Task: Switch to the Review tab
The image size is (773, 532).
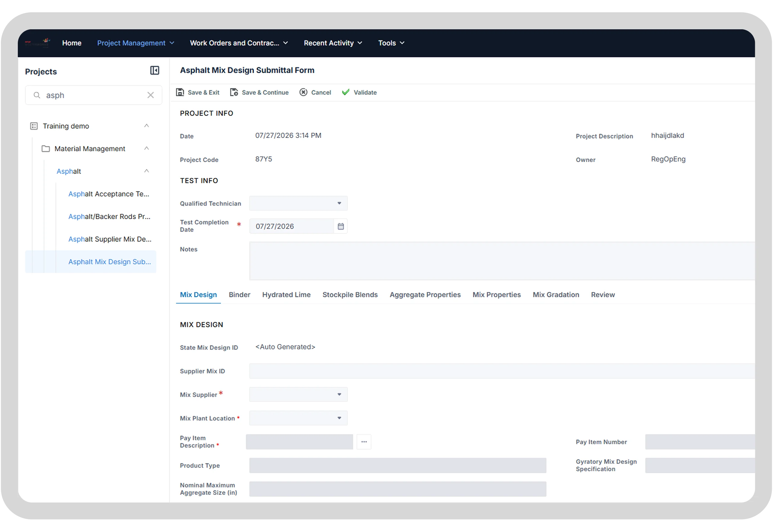Action: coord(603,295)
